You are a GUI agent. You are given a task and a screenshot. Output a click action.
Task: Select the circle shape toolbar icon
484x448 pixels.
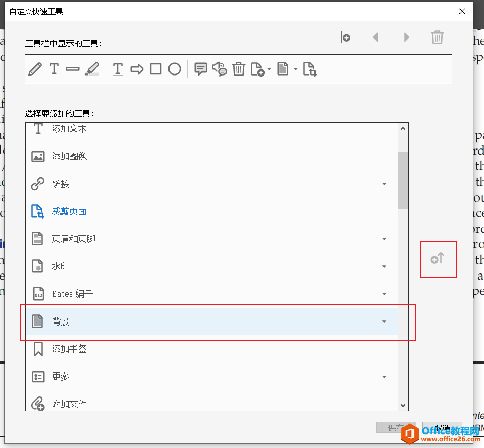click(x=175, y=69)
